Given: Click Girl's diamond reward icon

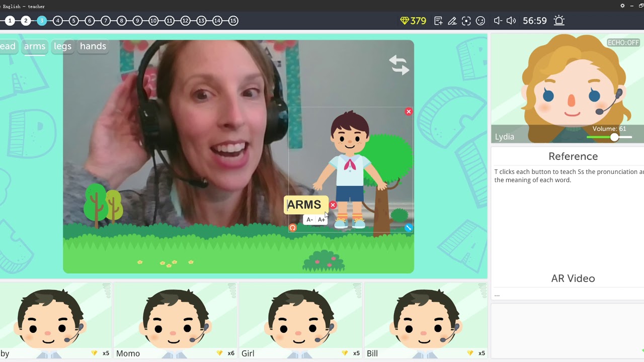Looking at the screenshot, I should point(345,353).
